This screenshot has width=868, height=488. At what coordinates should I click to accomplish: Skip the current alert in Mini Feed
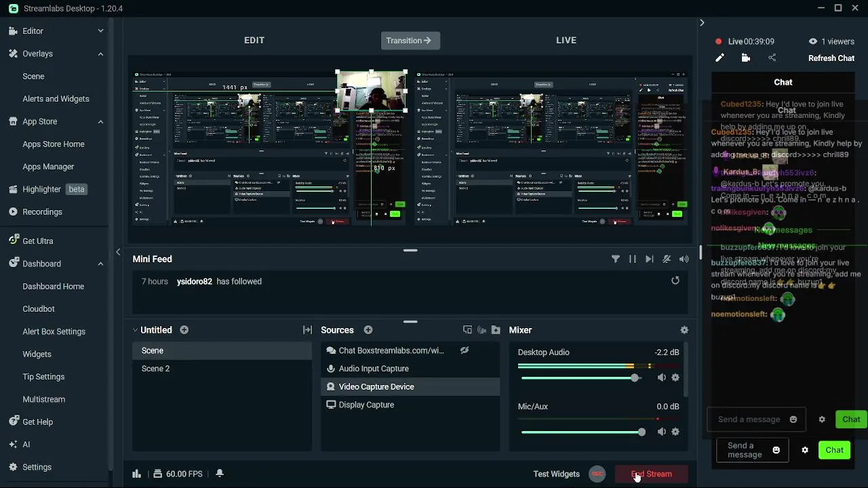(650, 259)
